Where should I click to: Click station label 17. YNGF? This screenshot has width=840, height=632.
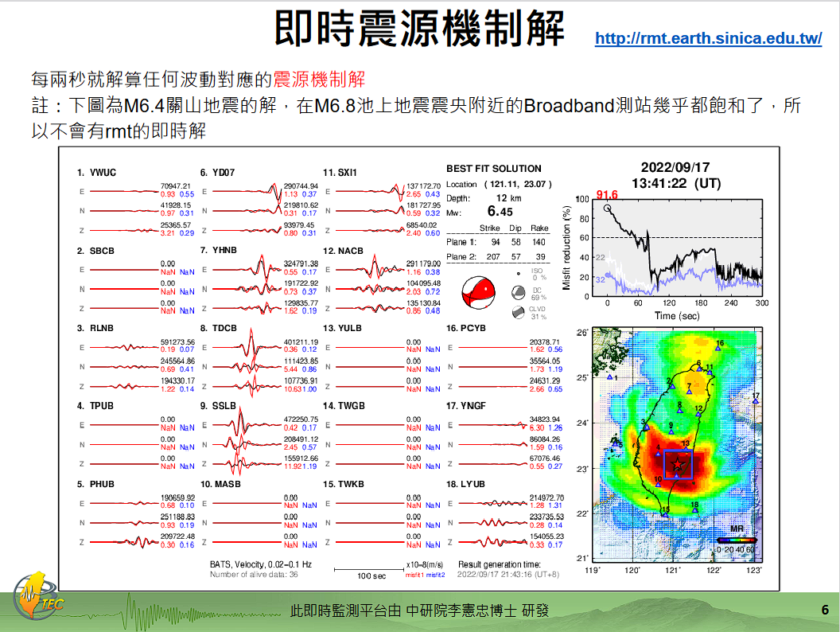[x=466, y=406]
